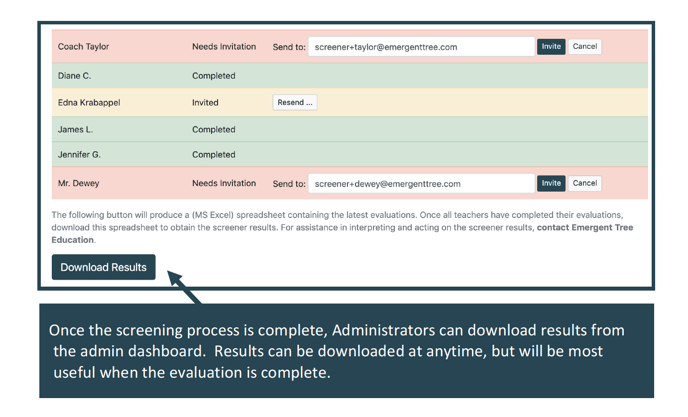Click Invite button for Coach Taylor
688x417 pixels.
pyautogui.click(x=551, y=47)
